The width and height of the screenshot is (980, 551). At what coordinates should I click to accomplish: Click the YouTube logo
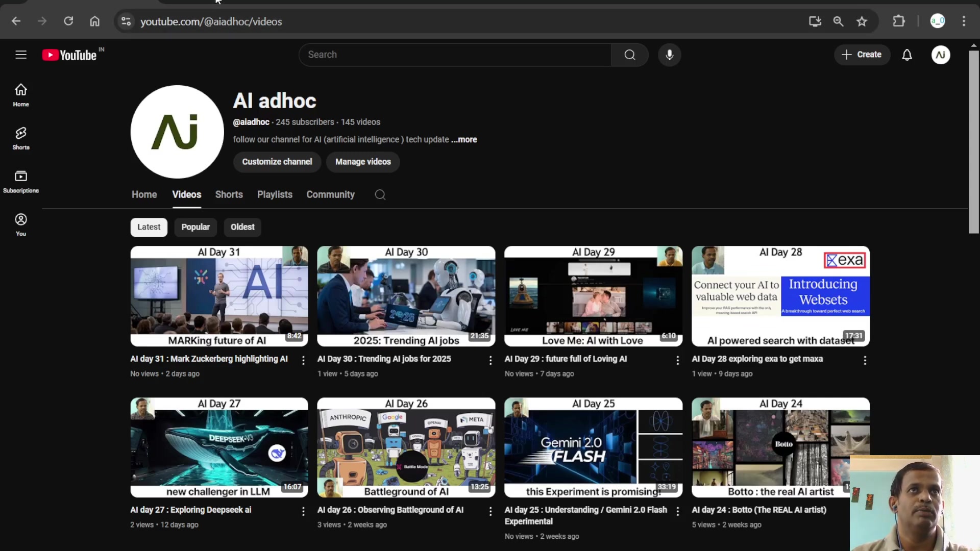(x=69, y=55)
